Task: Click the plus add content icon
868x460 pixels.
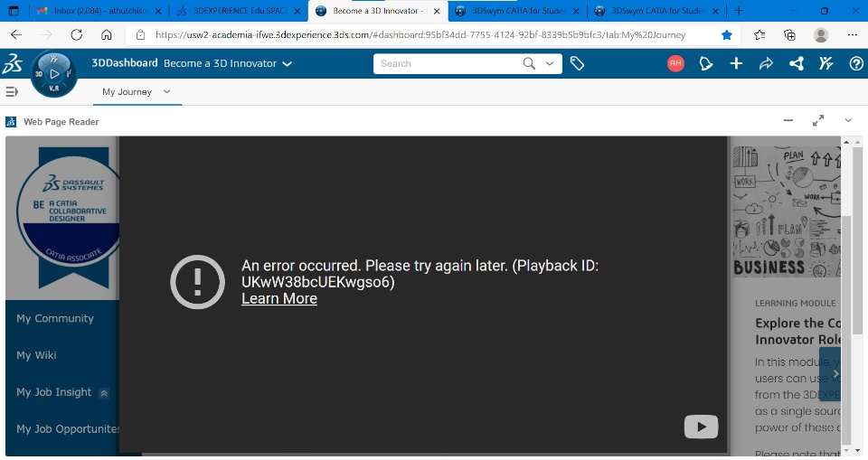Action: pyautogui.click(x=736, y=63)
